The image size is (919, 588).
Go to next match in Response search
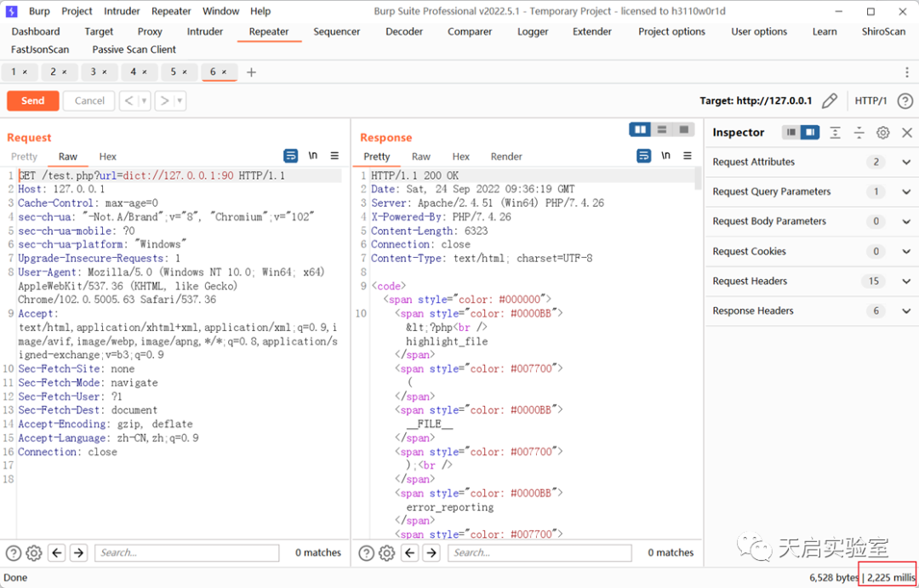(431, 553)
